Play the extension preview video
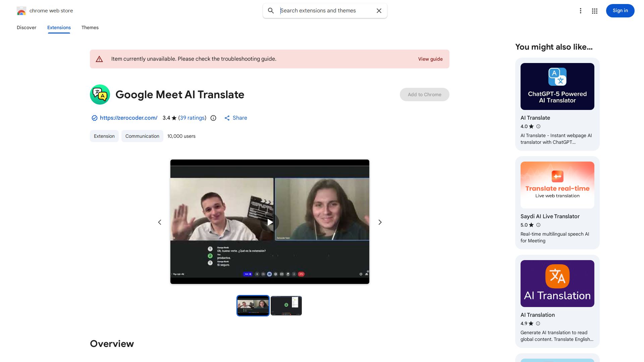 (270, 222)
